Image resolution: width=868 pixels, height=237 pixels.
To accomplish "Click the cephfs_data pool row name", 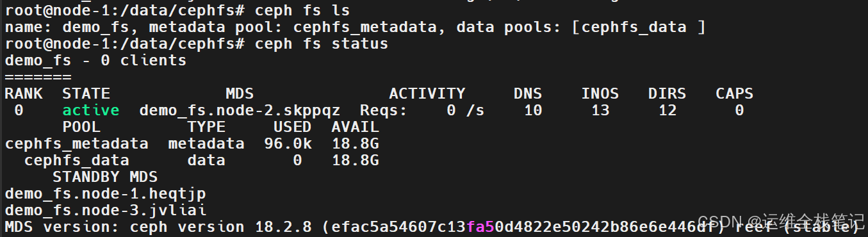I will pos(76,160).
